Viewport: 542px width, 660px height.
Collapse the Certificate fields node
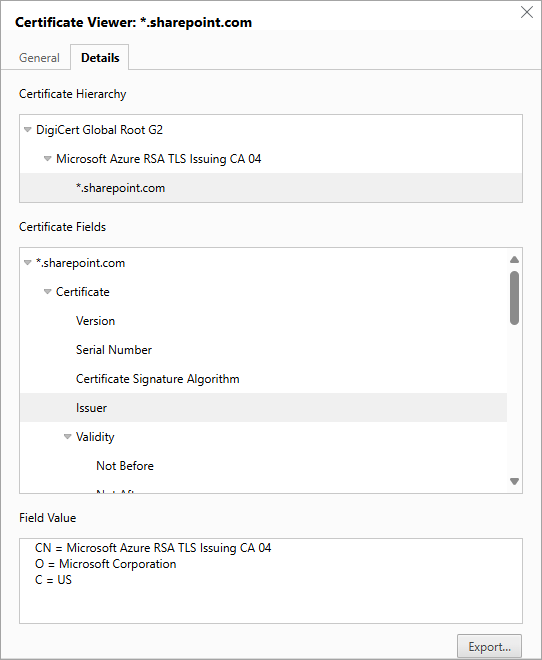coord(48,292)
